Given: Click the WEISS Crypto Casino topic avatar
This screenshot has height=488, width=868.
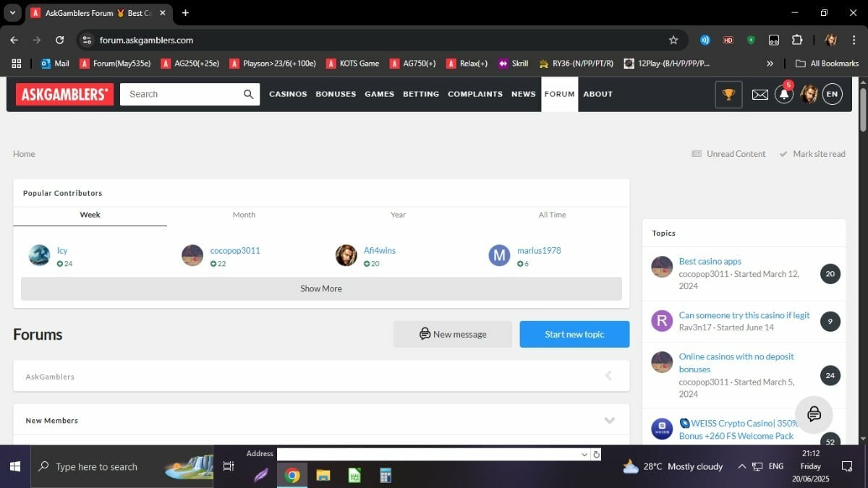Looking at the screenshot, I should [x=662, y=429].
